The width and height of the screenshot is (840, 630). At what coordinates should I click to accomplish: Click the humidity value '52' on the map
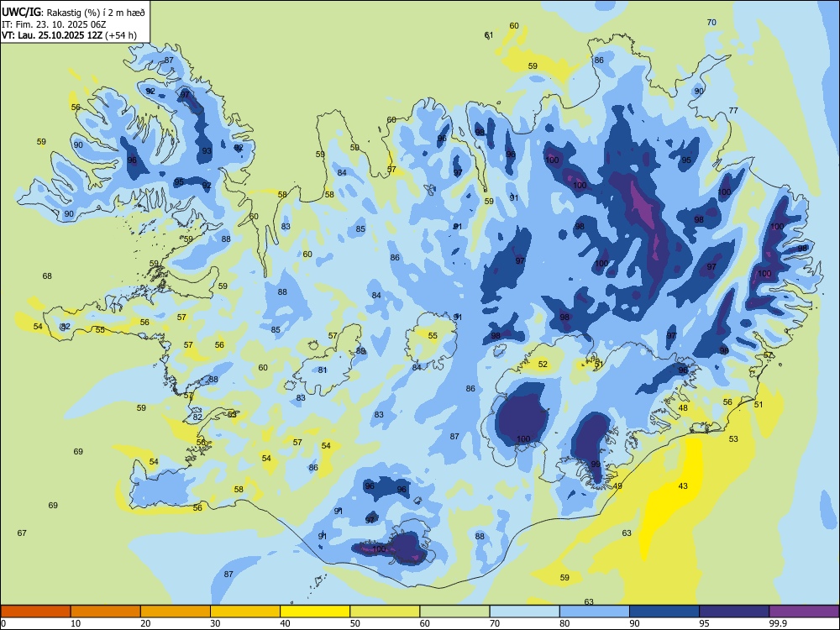(x=543, y=365)
